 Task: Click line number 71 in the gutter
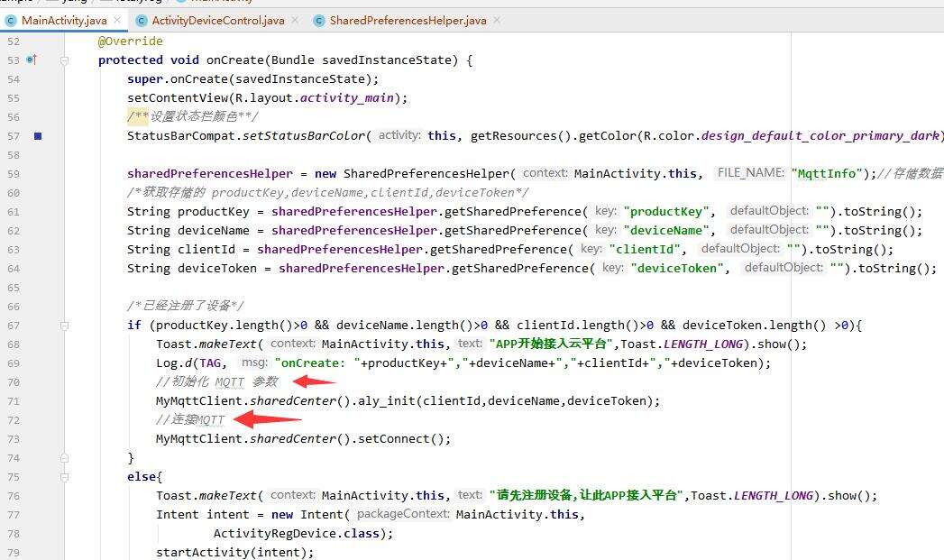(x=12, y=401)
